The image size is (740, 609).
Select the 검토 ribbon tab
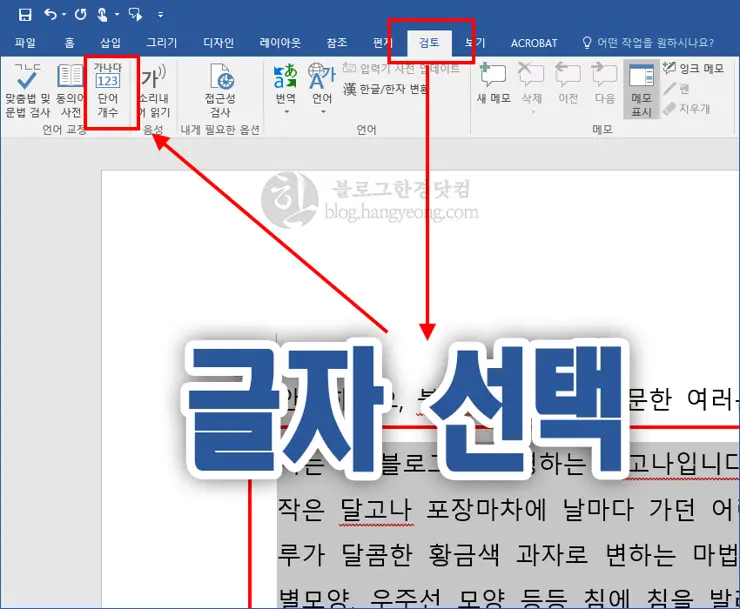pos(429,43)
